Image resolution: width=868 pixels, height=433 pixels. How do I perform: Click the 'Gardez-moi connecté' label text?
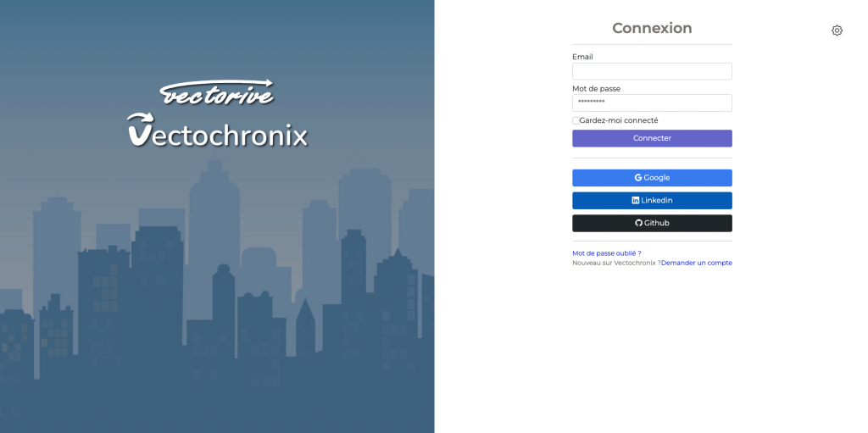pyautogui.click(x=619, y=120)
